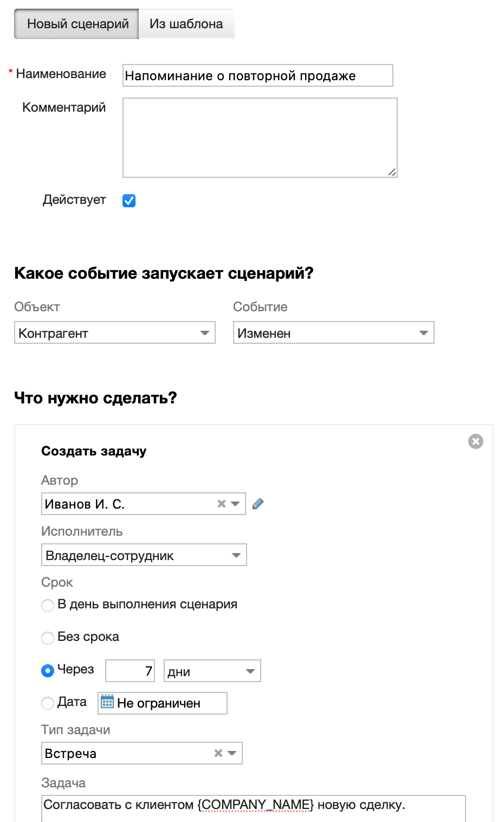
Task: Click the "Наименование" name input field
Action: (258, 75)
